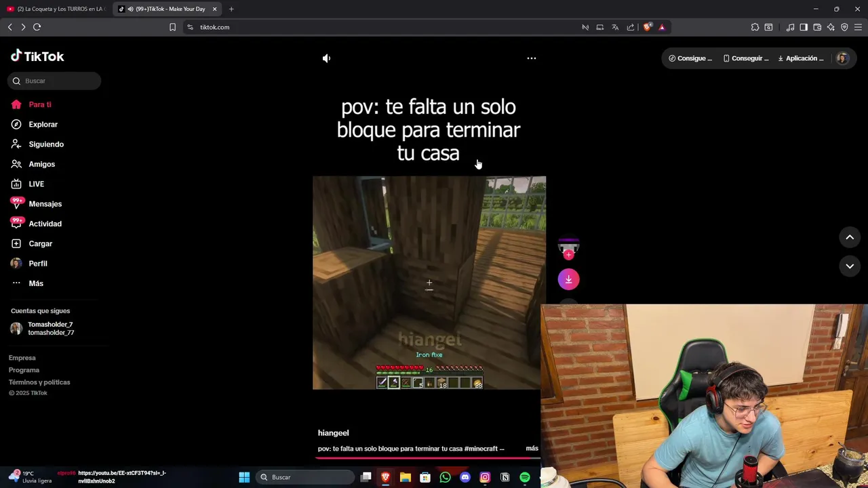This screenshot has height=488, width=868.
Task: Open the Para ti feed
Action: [40, 104]
